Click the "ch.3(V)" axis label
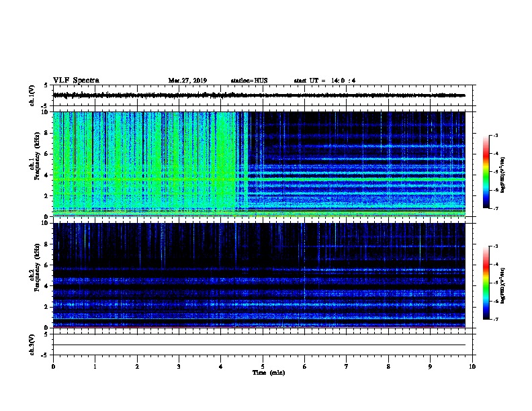The height and width of the screenshot is (411, 532). click(32, 345)
